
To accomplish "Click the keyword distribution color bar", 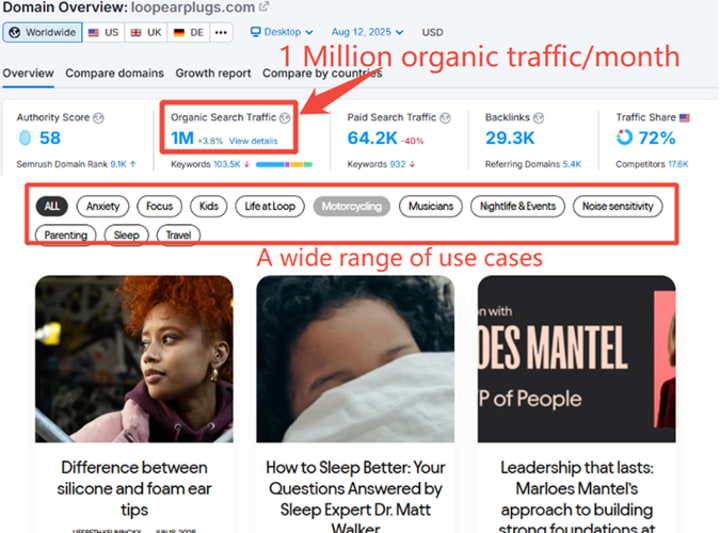I will tap(284, 164).
